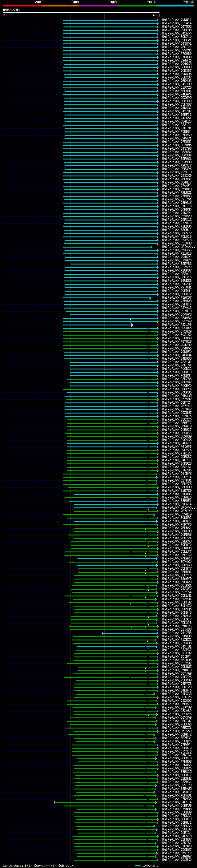Select the label UniRef100_Q72Q29
Screen dimensions: 197x868
point(176,332)
